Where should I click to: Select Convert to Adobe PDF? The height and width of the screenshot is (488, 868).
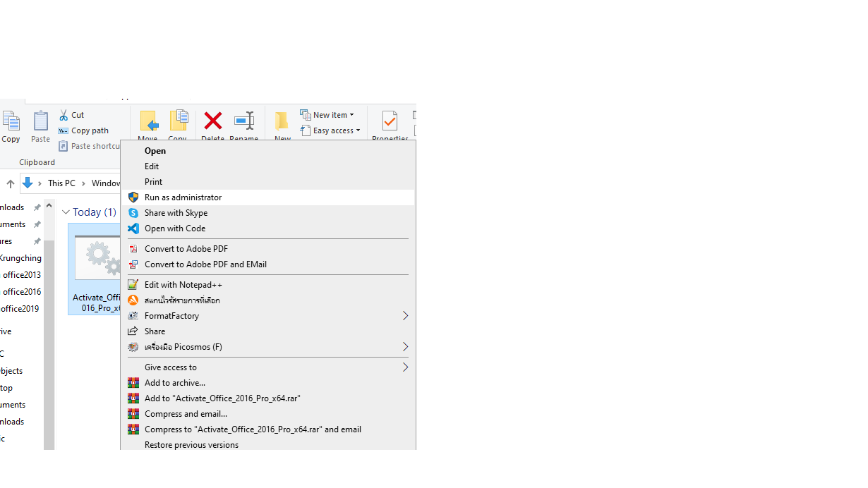point(268,249)
